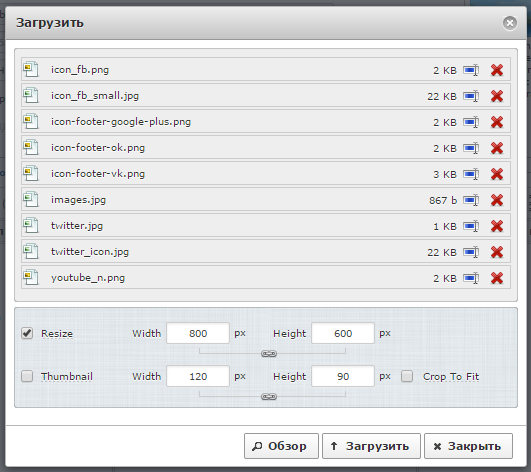Click the Обзор browse button
531x472 pixels.
(x=281, y=446)
